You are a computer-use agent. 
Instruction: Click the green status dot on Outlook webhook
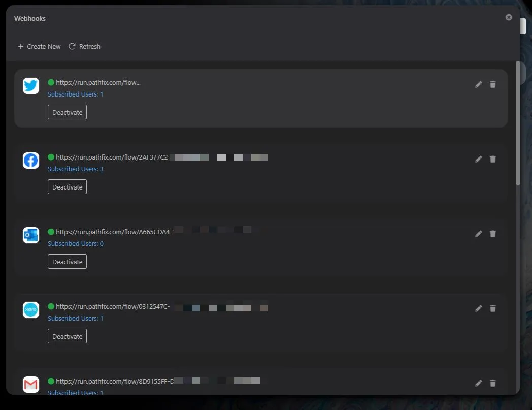[x=51, y=232]
